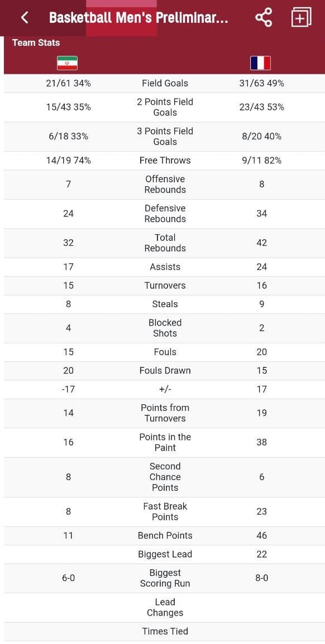Tap the Basketball Men's Preliminary title
Screen dimensions: 325x644
(138, 18)
